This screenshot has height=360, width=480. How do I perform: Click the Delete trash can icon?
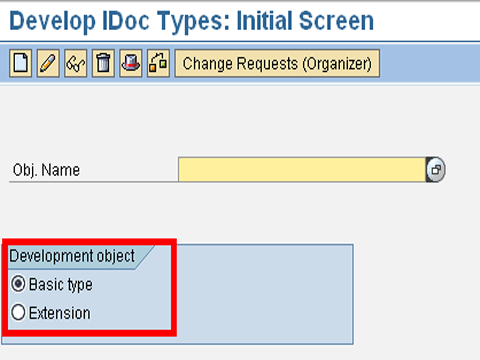(103, 63)
